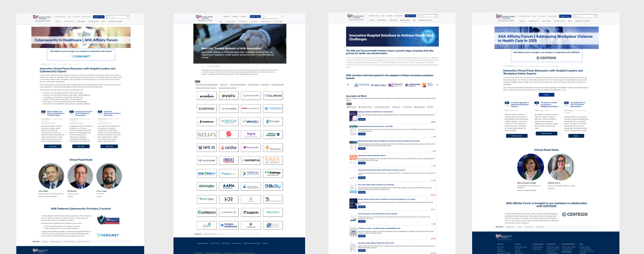Select the AANA associate logo

(x=229, y=186)
